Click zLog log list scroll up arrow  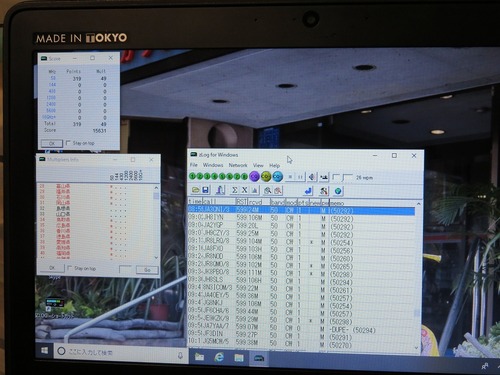[x=418, y=204]
